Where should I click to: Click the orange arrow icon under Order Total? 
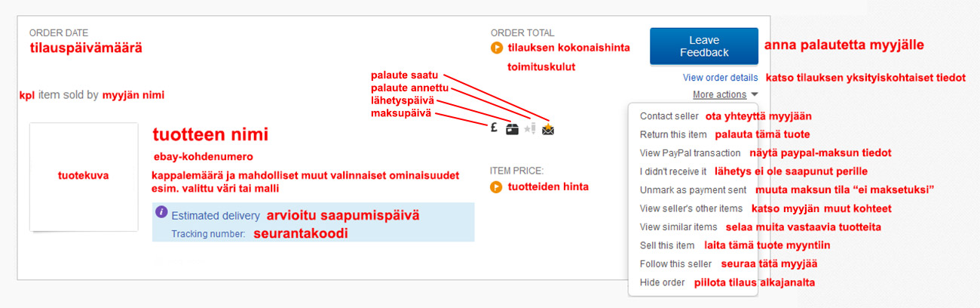(x=496, y=48)
